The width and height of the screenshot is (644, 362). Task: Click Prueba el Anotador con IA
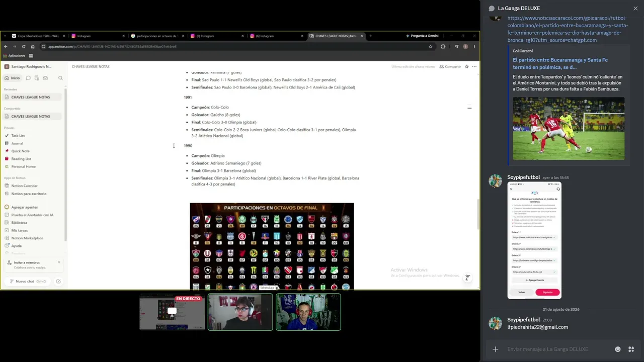coord(32,215)
